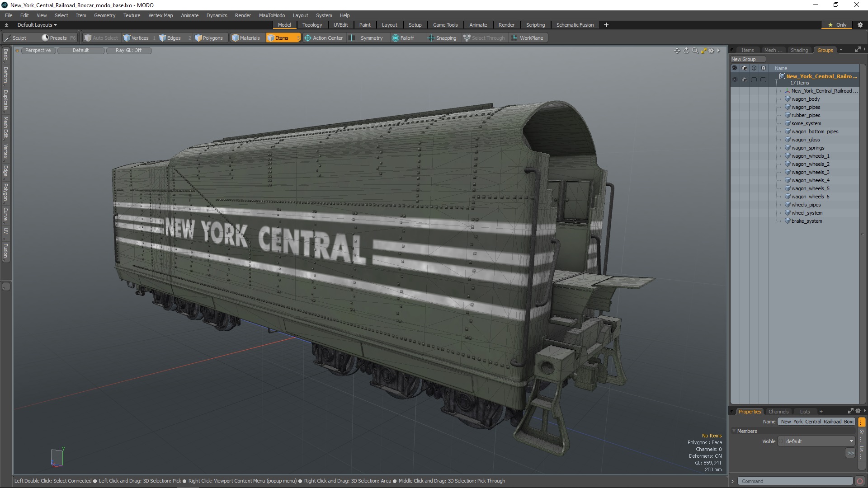Select the brake_system item
Screen dimensions: 868x488
tap(807, 221)
